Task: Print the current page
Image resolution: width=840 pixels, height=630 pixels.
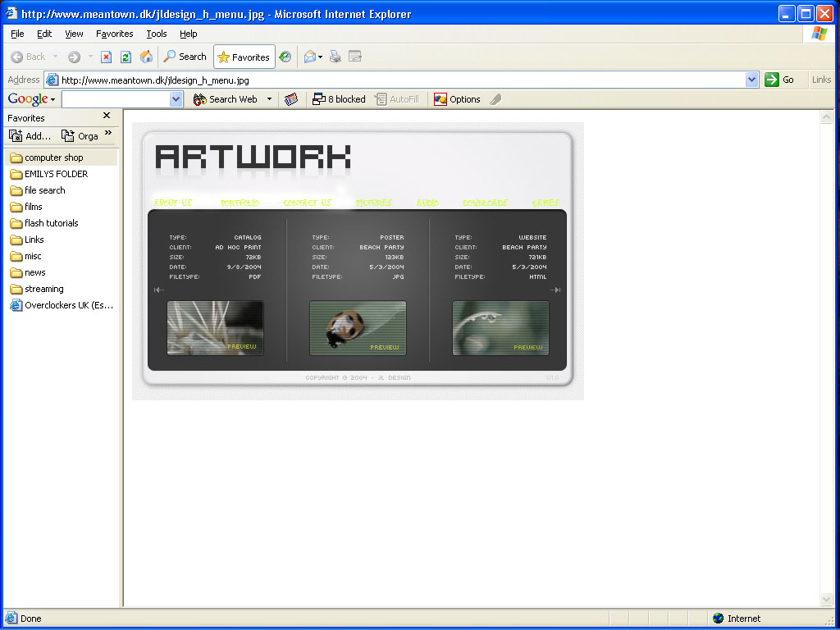Action: [x=335, y=57]
